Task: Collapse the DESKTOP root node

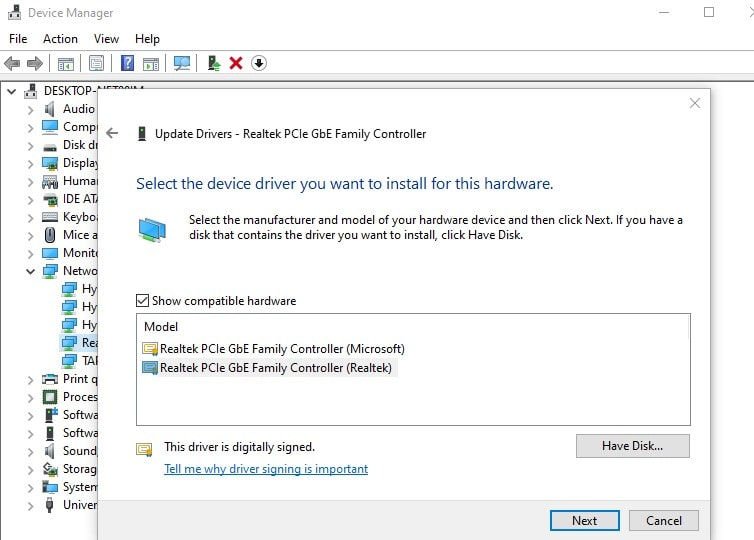Action: pos(12,91)
